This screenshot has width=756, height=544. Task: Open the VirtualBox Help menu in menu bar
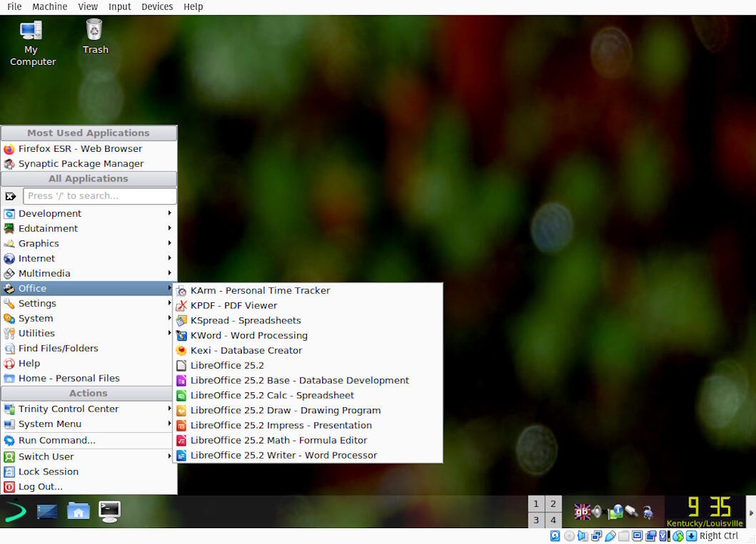(193, 7)
